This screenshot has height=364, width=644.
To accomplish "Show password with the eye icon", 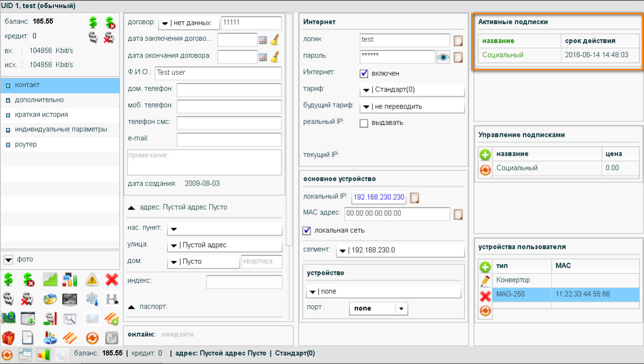I will coord(443,57).
